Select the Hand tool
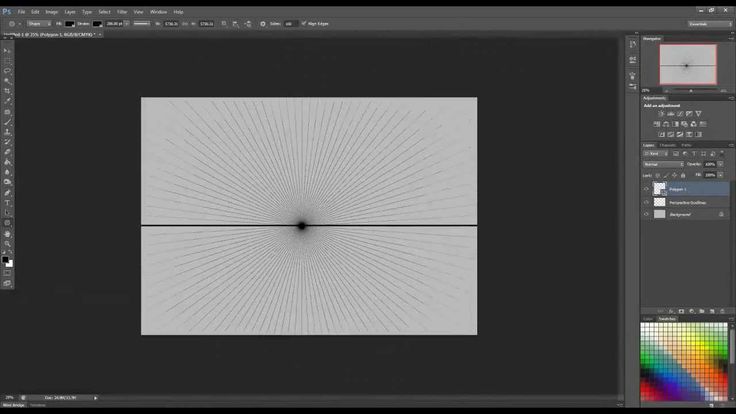This screenshot has width=736, height=414. coord(7,233)
